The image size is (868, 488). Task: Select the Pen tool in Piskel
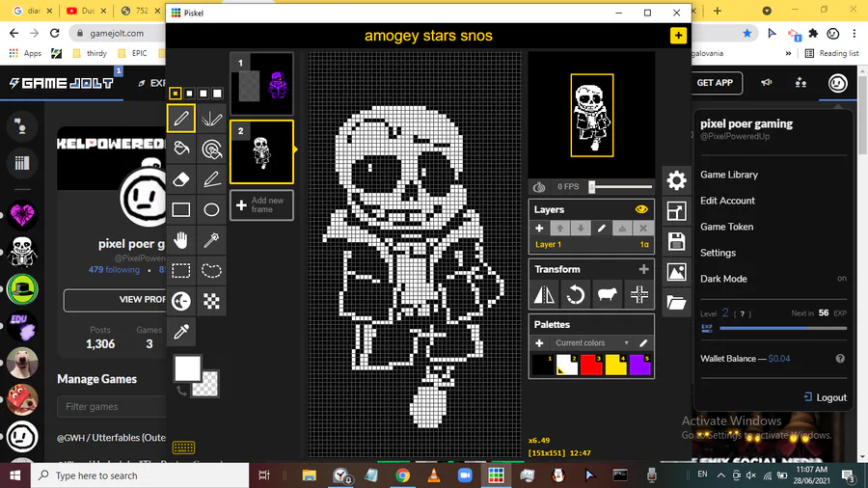[x=181, y=119]
